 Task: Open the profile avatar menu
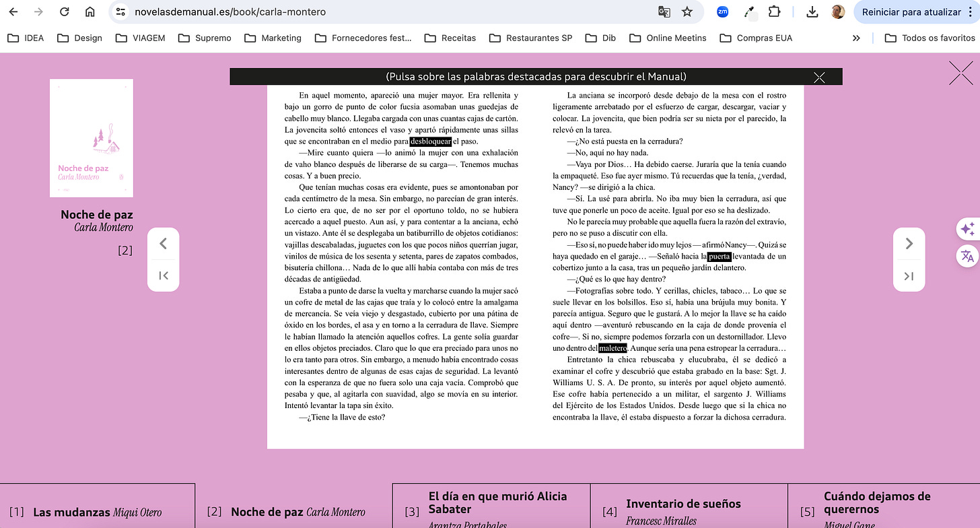pos(838,12)
